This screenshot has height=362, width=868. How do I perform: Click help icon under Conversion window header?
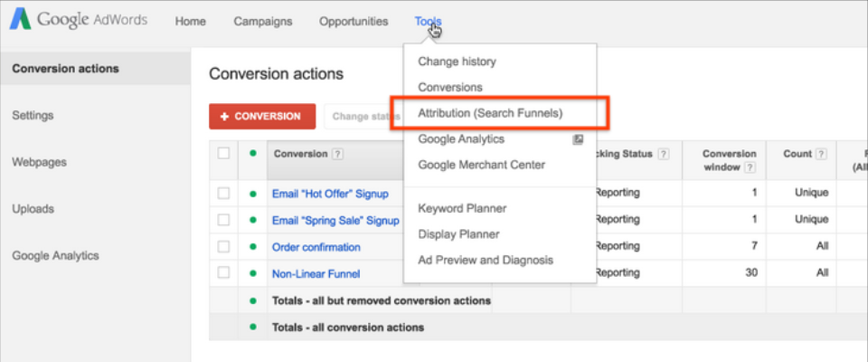[750, 168]
